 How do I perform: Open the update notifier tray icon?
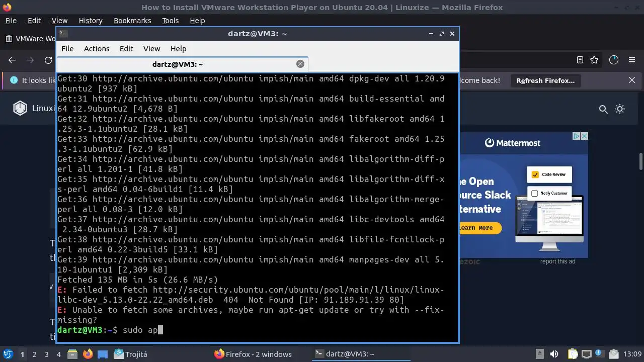coord(613,354)
